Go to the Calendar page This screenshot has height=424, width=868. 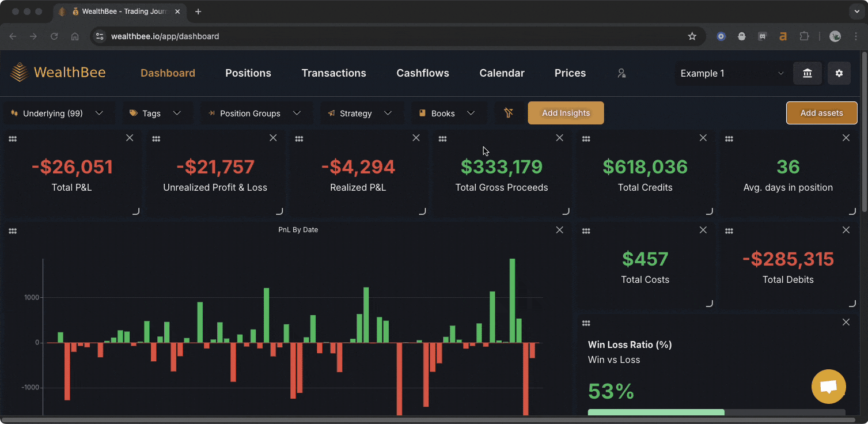(502, 73)
